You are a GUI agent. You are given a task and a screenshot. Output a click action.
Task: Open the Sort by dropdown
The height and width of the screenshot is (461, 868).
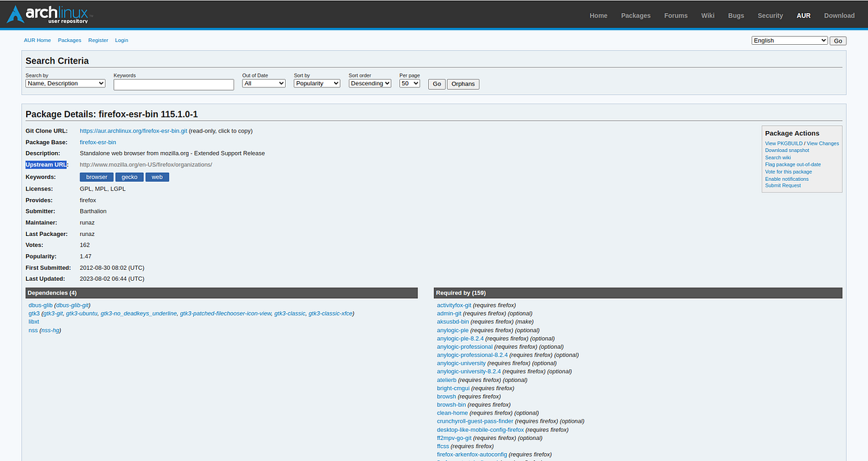coord(316,83)
